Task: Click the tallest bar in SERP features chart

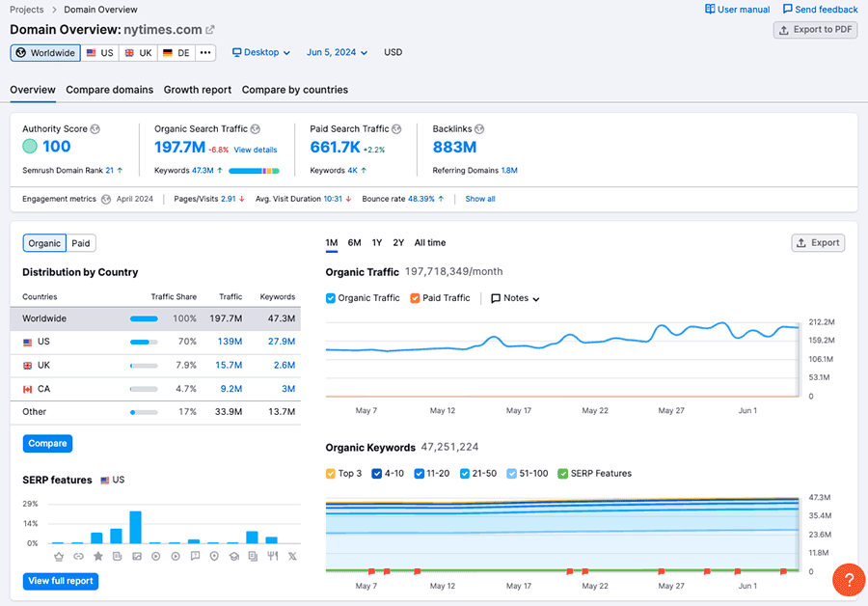Action: pos(136,527)
